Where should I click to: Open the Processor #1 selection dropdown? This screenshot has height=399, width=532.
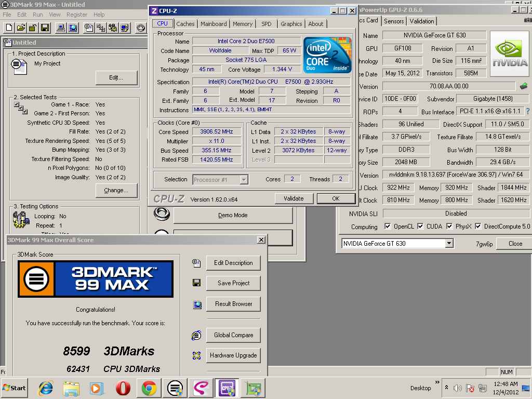[244, 179]
